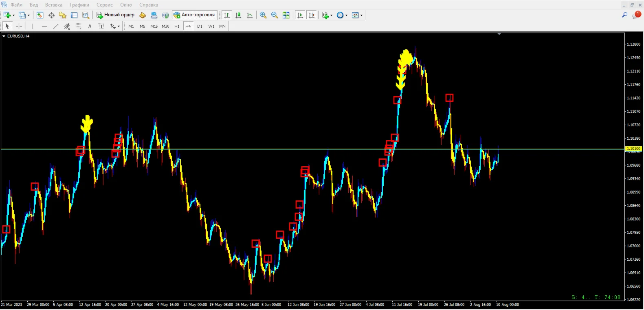Expand the arrows tool dropdown
The image size is (644, 310).
pyautogui.click(x=119, y=26)
